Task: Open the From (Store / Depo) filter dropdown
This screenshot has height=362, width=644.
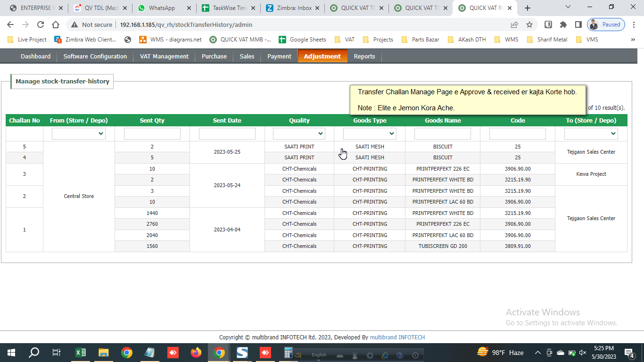Action: tap(79, 134)
